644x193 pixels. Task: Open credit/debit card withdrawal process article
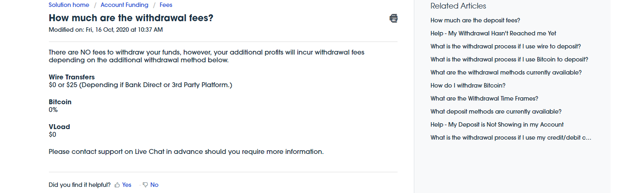511,138
